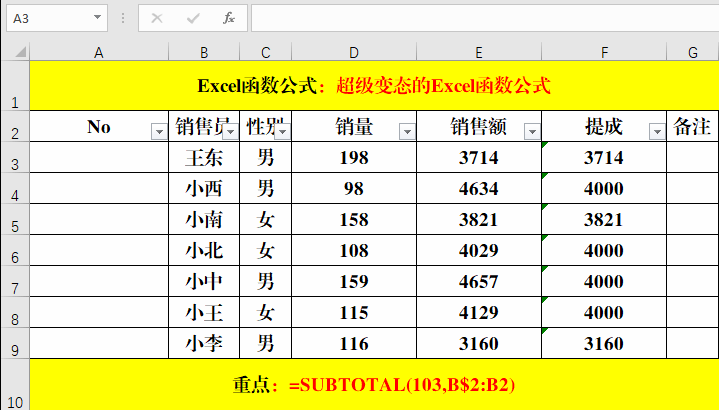Select cell containing 小中
719x410 pixels.
(204, 281)
